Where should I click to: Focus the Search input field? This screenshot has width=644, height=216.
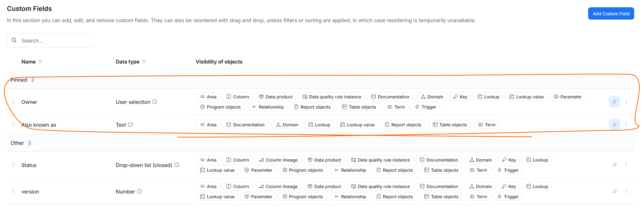click(x=51, y=40)
